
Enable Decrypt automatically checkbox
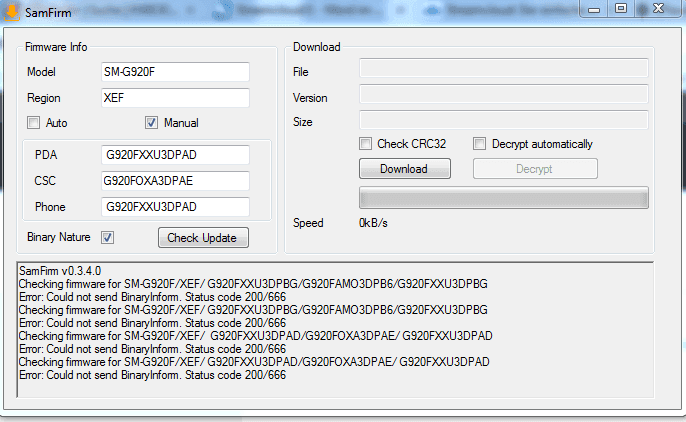480,144
